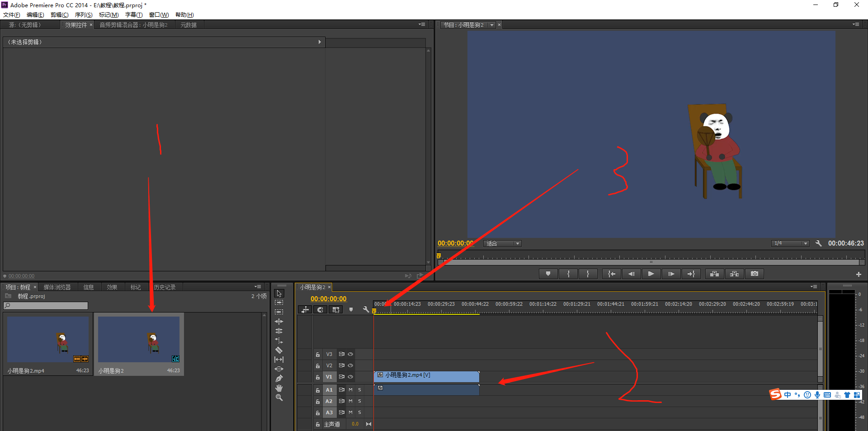The height and width of the screenshot is (431, 868).
Task: Open the timeline panel flyout menu
Action: 814,287
